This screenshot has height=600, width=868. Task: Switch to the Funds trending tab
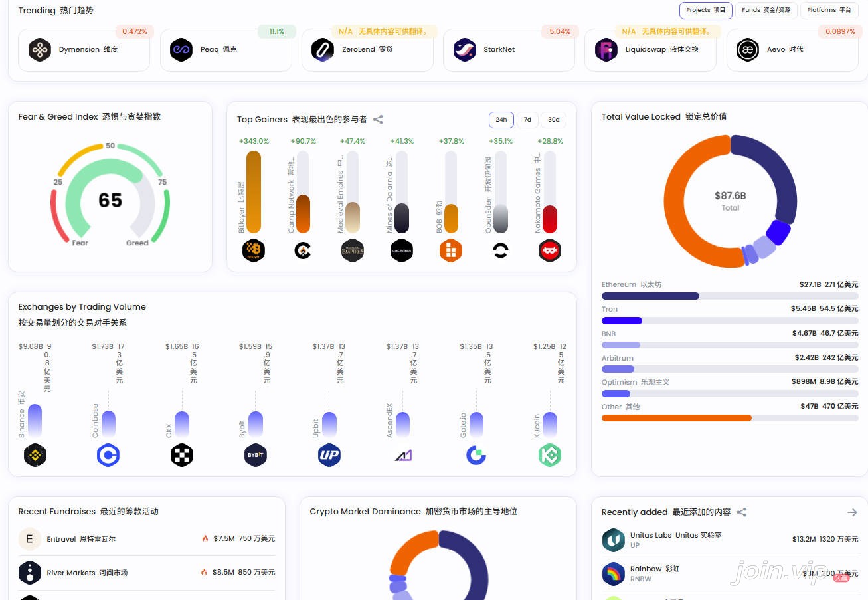pos(766,10)
